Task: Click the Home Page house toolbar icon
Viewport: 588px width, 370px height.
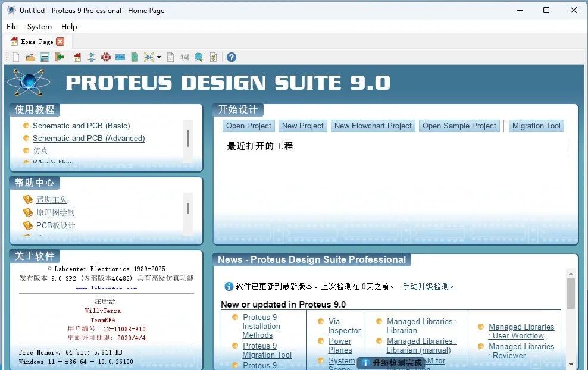Action: [x=77, y=57]
